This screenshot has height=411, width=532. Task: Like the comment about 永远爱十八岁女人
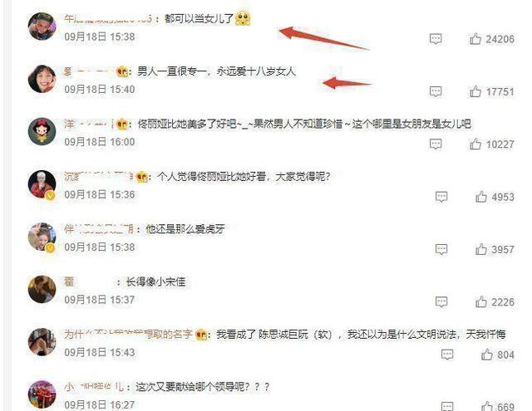pyautogui.click(x=475, y=92)
